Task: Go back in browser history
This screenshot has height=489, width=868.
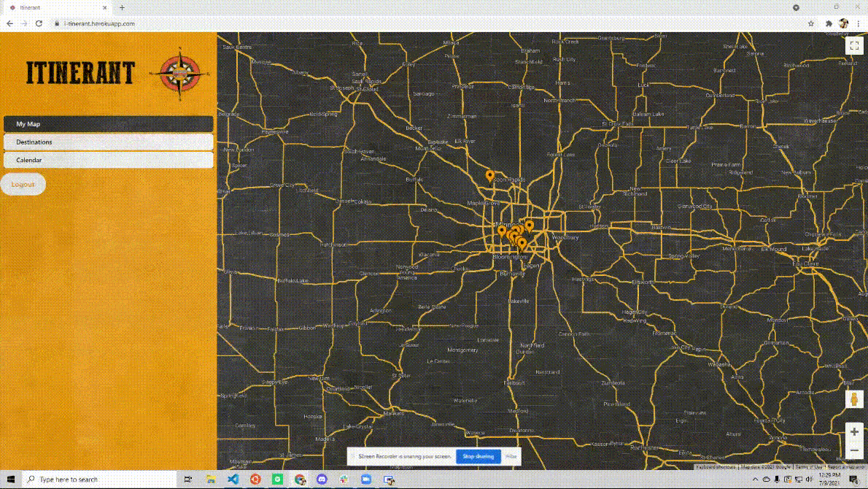Action: tap(9, 23)
